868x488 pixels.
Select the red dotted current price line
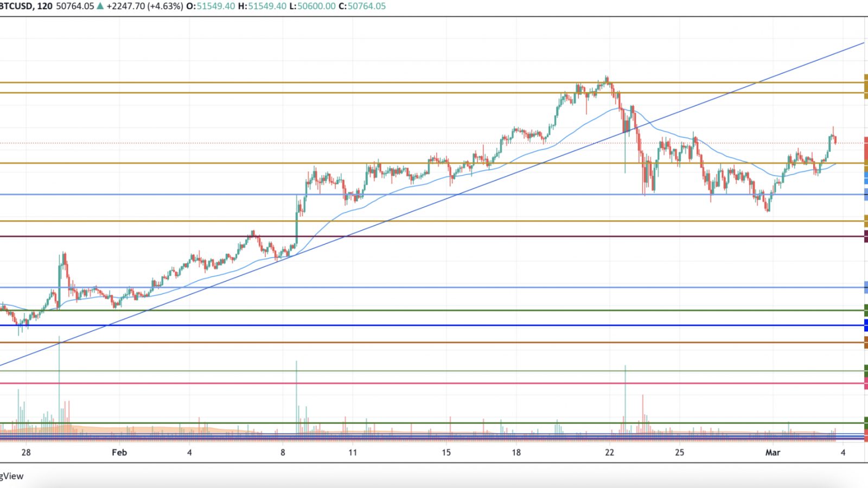432,144
